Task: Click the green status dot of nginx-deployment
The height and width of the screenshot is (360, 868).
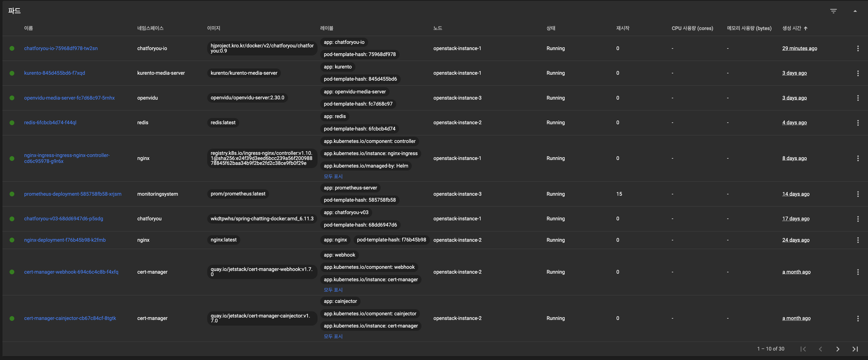Action: [x=12, y=240]
